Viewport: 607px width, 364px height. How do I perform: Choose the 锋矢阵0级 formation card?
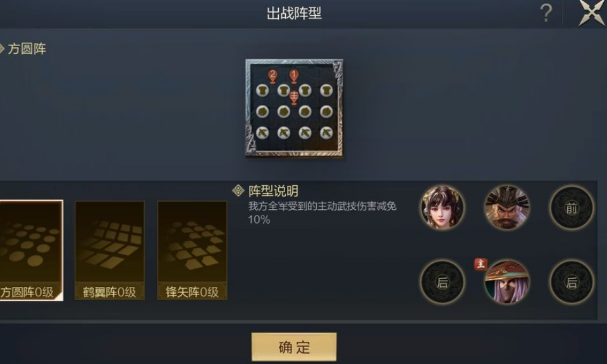[192, 250]
